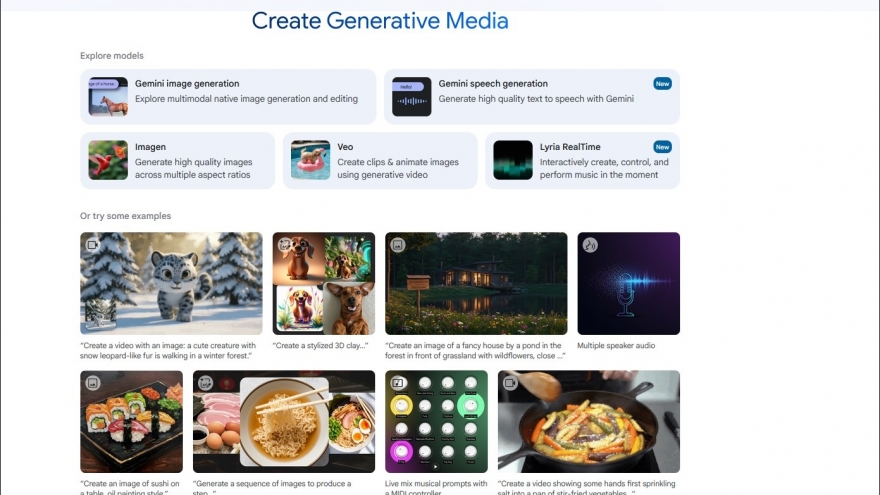
Task: Open the sushi oil painting example thumbnail
Action: [132, 421]
